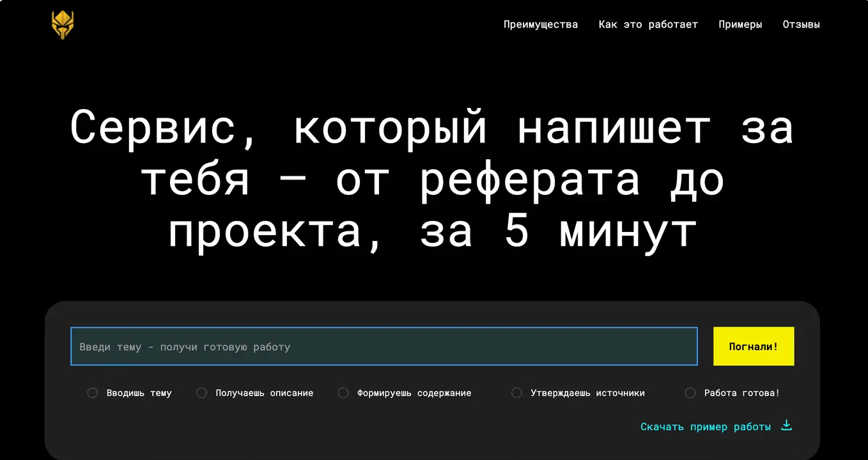The height and width of the screenshot is (460, 868).
Task: Open the Примеры section
Action: (740, 24)
